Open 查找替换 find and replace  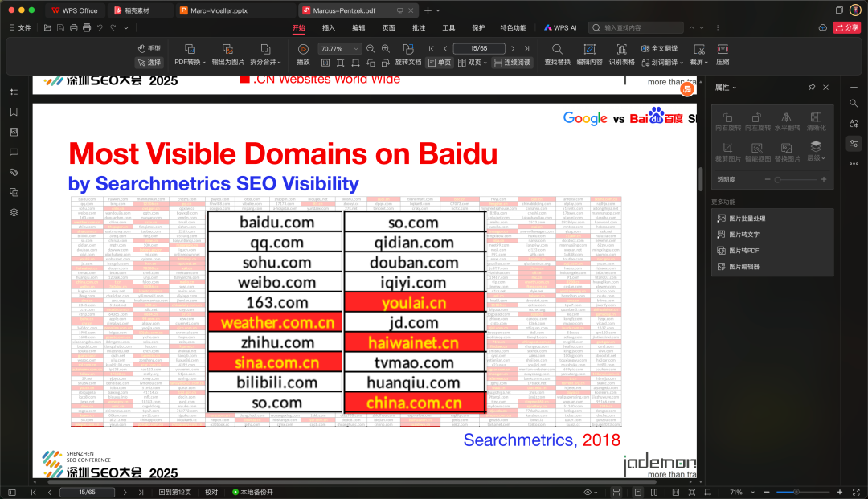click(557, 55)
